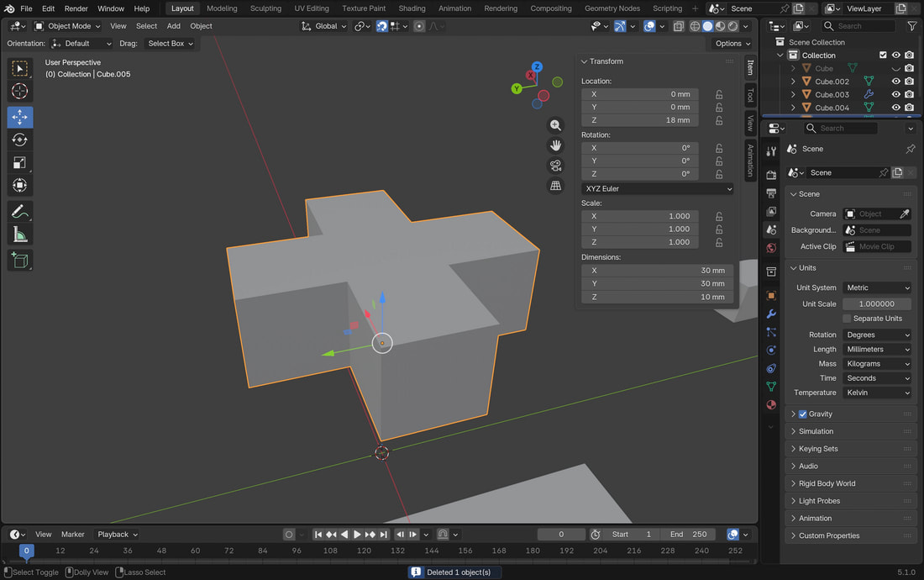Image resolution: width=924 pixels, height=580 pixels.
Task: Select the Add Cube tool
Action: [20, 261]
